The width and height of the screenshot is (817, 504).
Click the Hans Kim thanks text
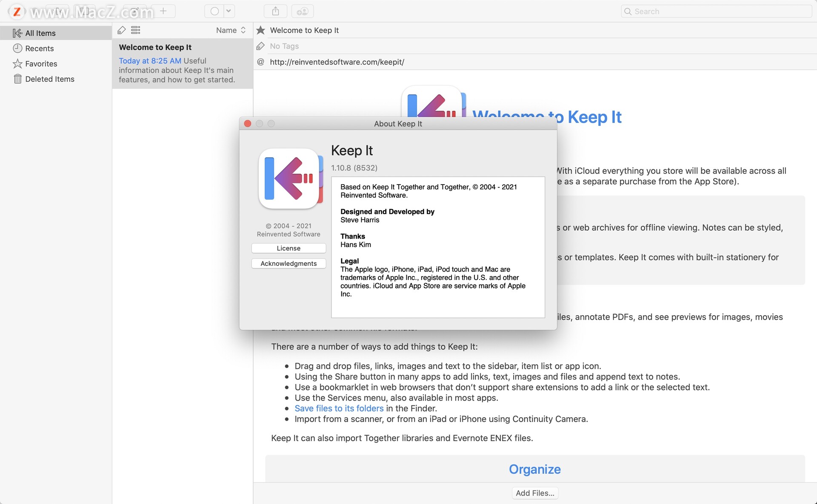356,245
